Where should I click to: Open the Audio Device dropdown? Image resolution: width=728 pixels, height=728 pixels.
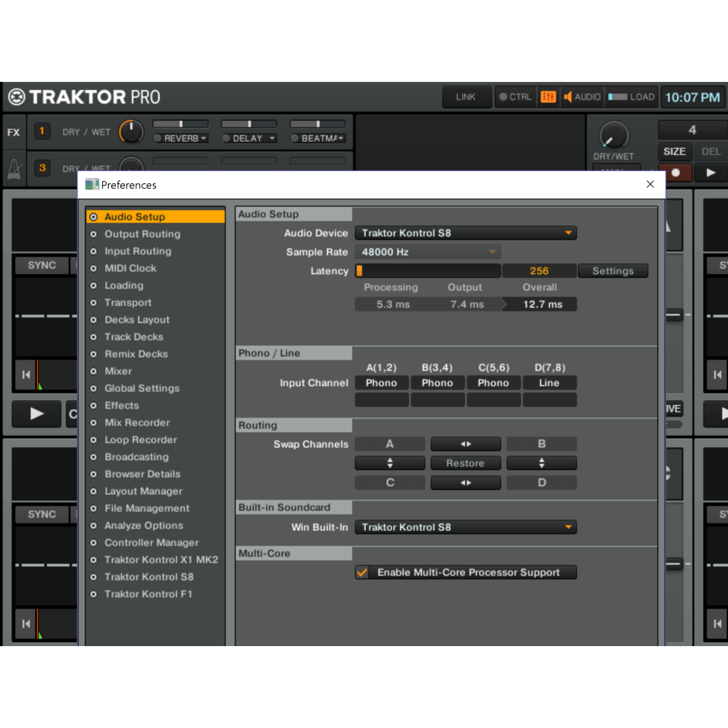point(466,233)
